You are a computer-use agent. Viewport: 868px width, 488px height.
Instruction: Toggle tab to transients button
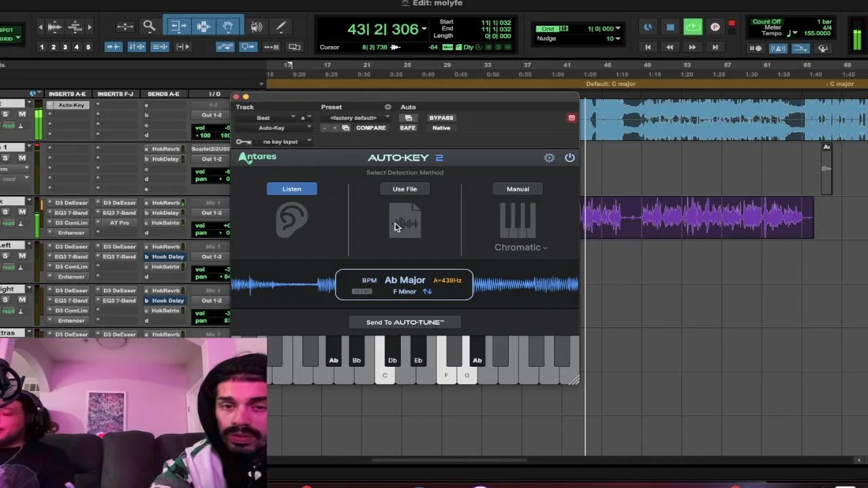113,47
